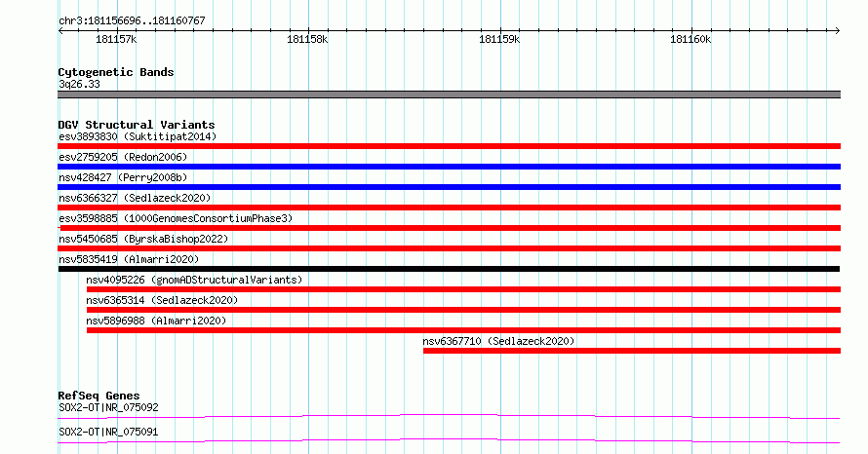The height and width of the screenshot is (454, 868).
Task: Open the SOX2-OT|NR_075092 gene label
Action: [x=108, y=407]
